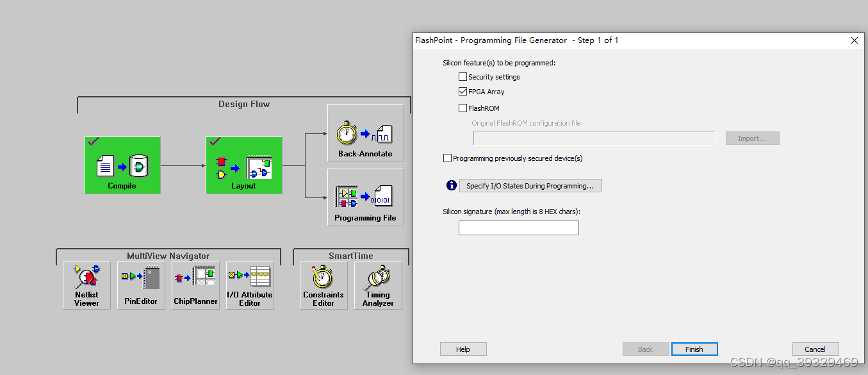Image resolution: width=868 pixels, height=375 pixels.
Task: Click the Cancel button
Action: 815,349
